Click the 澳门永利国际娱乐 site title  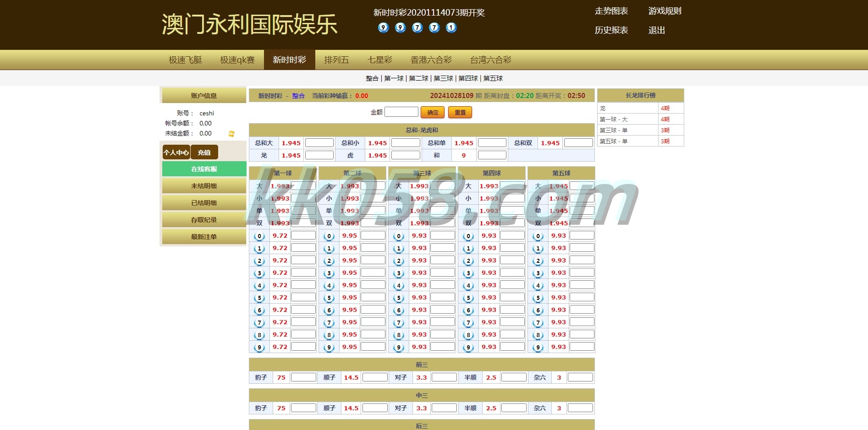(x=250, y=24)
